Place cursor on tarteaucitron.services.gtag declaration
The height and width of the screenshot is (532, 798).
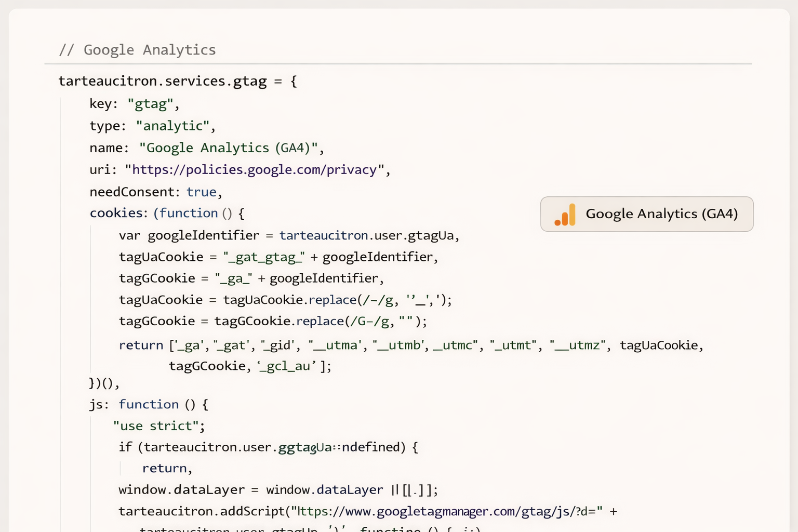162,81
